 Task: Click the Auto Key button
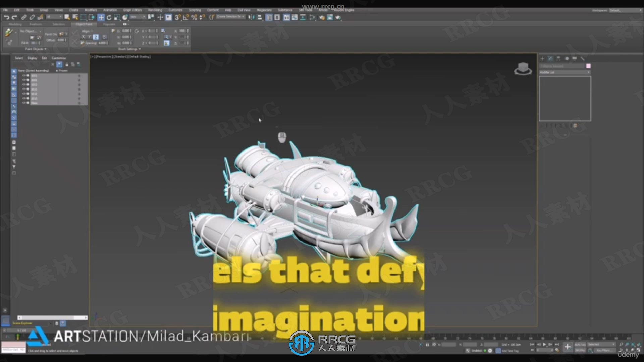(x=580, y=344)
